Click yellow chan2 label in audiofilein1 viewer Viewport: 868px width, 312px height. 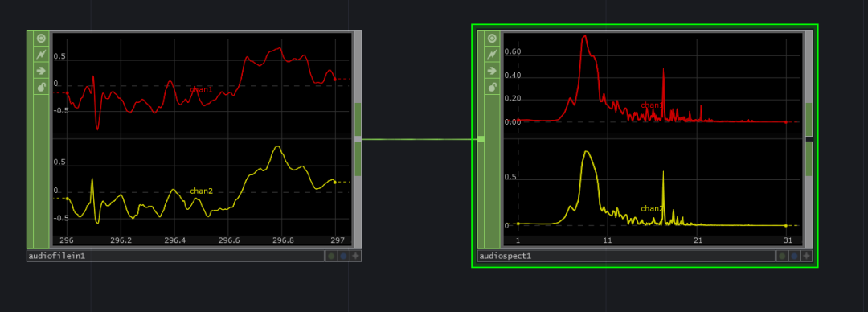tap(201, 191)
